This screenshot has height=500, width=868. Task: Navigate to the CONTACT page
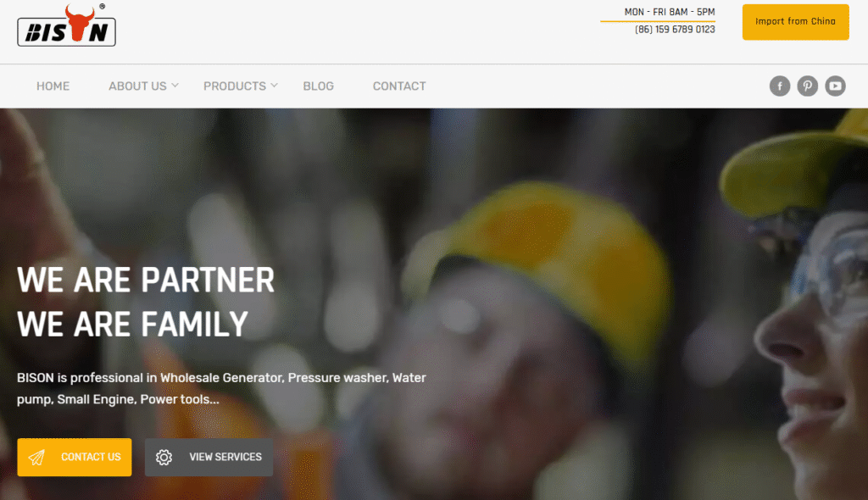pyautogui.click(x=399, y=86)
